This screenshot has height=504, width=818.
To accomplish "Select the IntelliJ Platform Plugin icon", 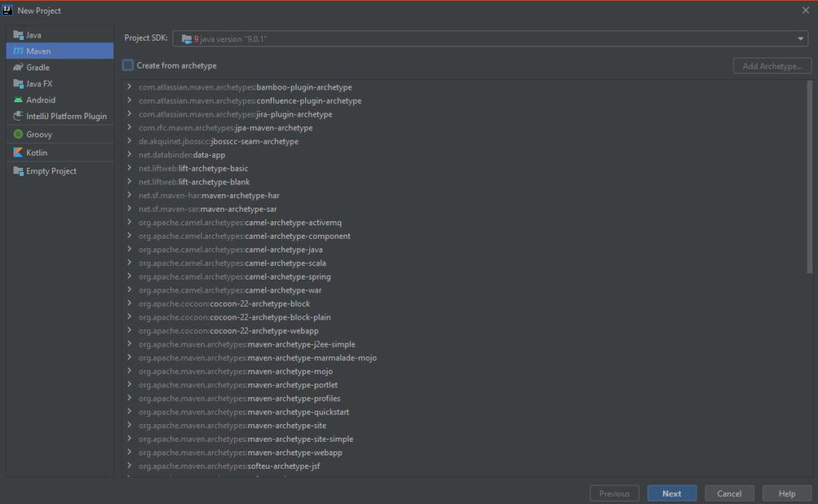I will (18, 116).
